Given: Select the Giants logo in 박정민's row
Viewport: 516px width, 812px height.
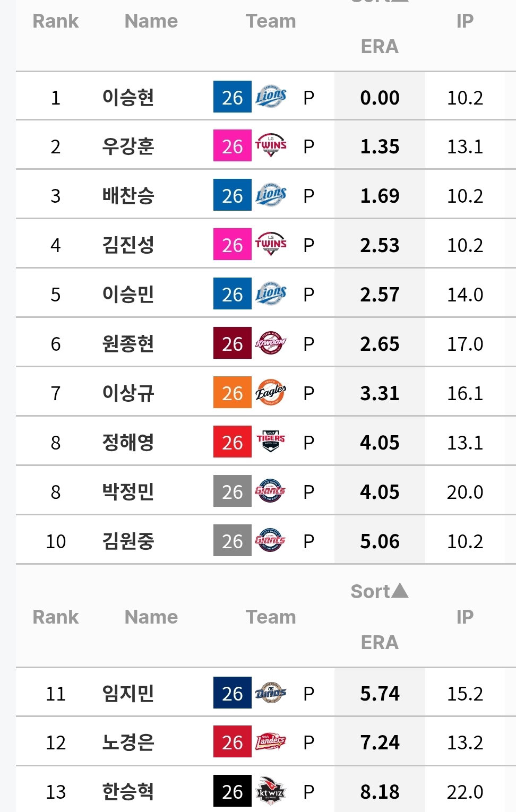Looking at the screenshot, I should pyautogui.click(x=271, y=491).
